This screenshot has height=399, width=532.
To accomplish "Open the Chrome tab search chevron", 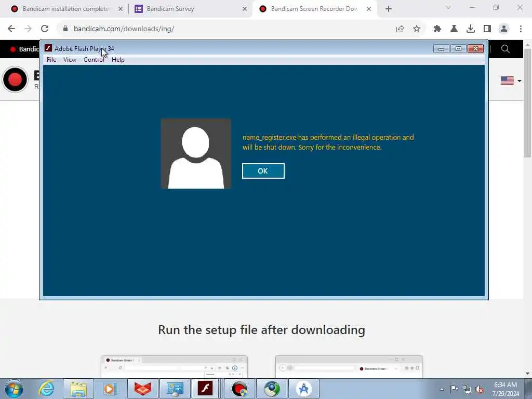I will (x=448, y=7).
